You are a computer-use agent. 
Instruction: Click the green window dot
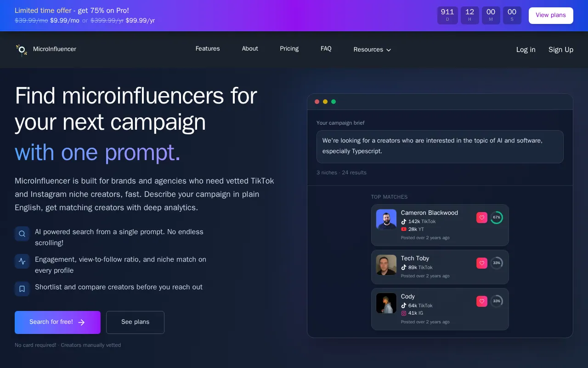334,102
